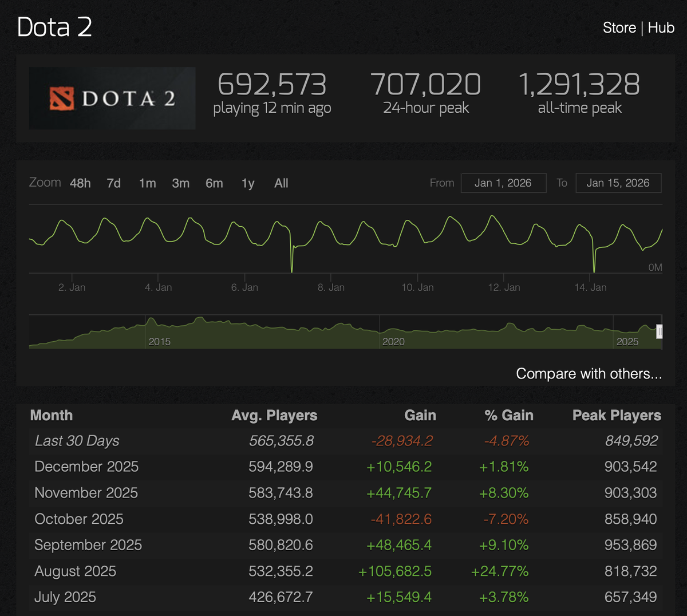Screen dimensions: 687x616
Task: Click peak players value 849,592
Action: [x=631, y=441]
